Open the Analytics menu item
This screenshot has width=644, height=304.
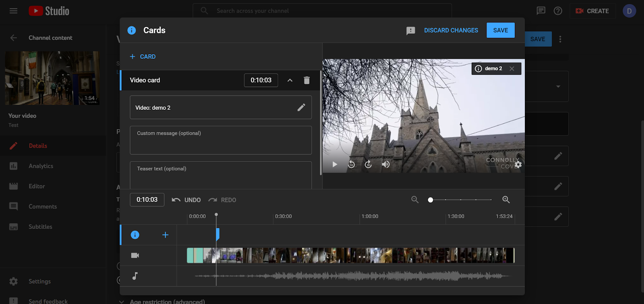(x=41, y=166)
